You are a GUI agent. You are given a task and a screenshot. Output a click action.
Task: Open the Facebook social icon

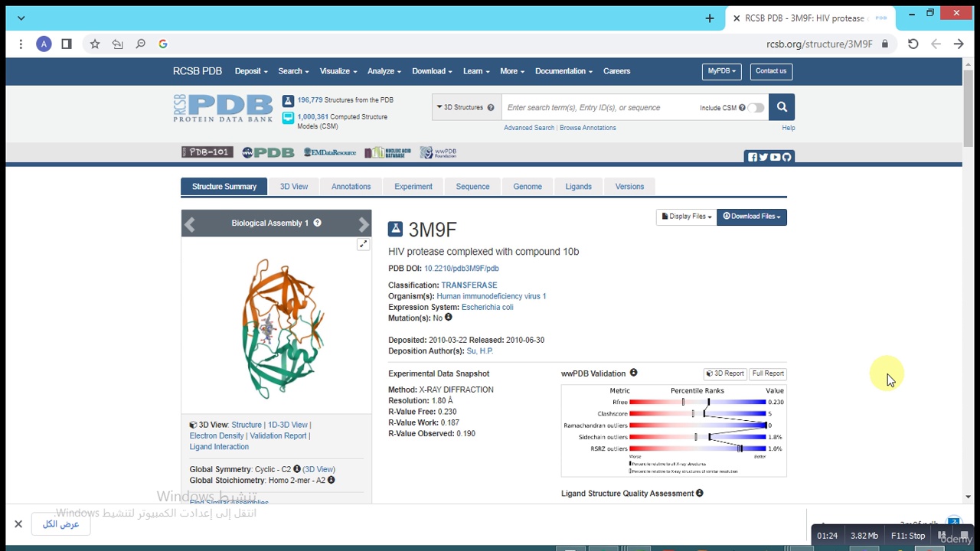[753, 157]
